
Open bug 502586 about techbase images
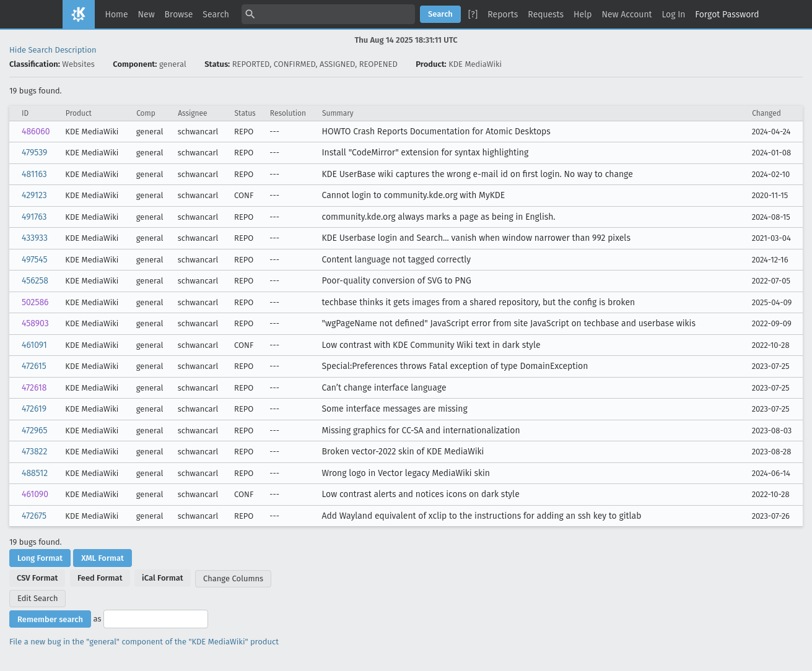point(35,302)
